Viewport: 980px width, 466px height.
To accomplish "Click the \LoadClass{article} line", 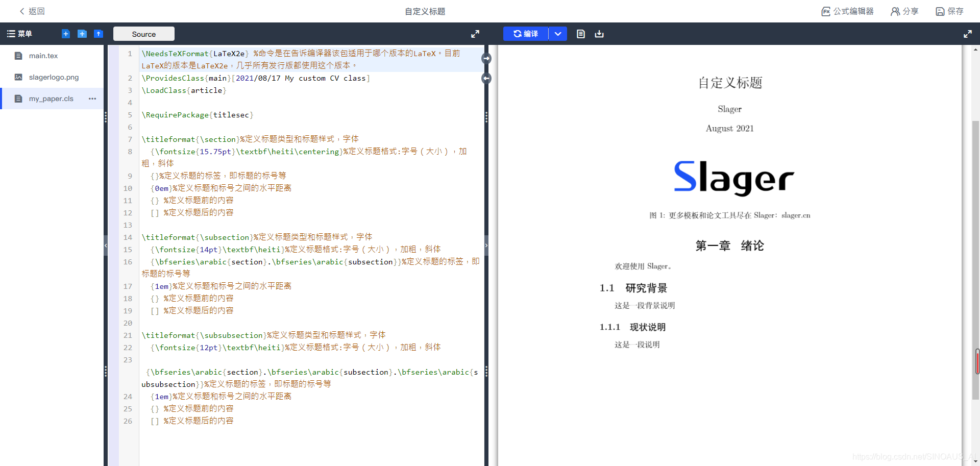I will pyautogui.click(x=184, y=90).
